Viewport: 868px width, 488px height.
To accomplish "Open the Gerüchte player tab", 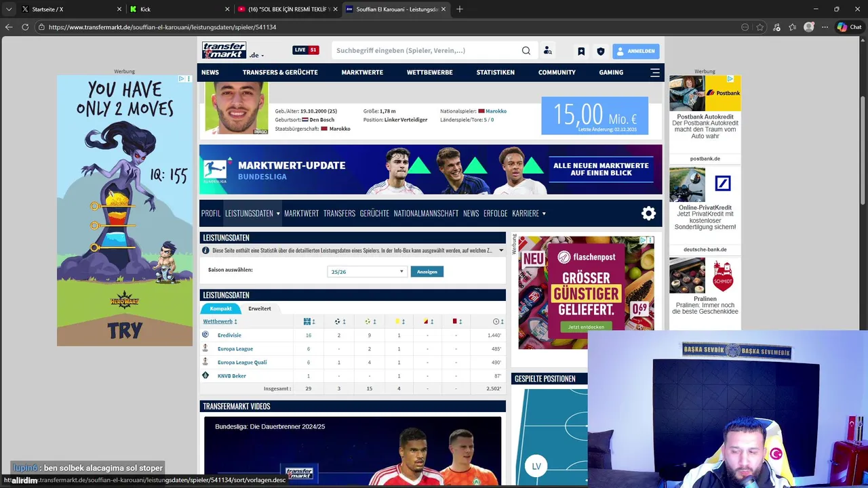I will [374, 213].
